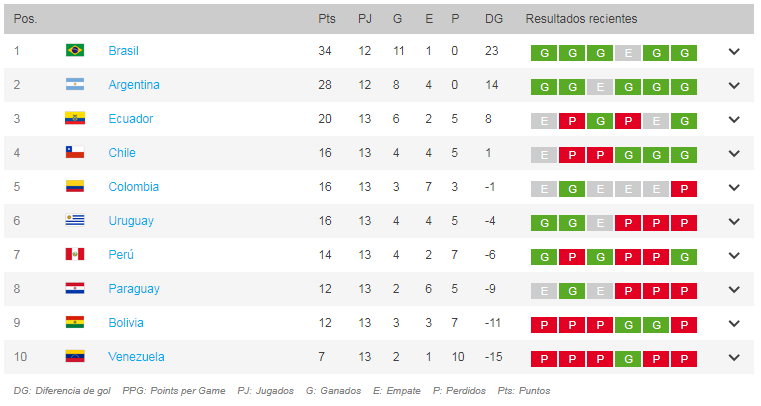Click the Venezuela flag icon
The width and height of the screenshot is (761, 406).
(74, 357)
